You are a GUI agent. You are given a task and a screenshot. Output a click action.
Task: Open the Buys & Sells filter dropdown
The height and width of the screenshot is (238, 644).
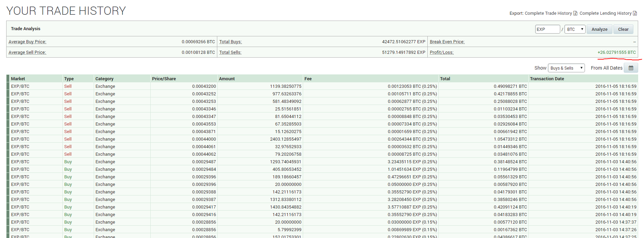pyautogui.click(x=566, y=68)
